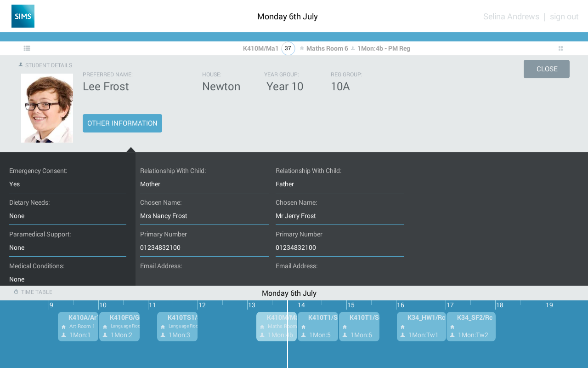Screen dimensions: 588x368
Task: Open Selina Andrews user name
Action: [511, 17]
